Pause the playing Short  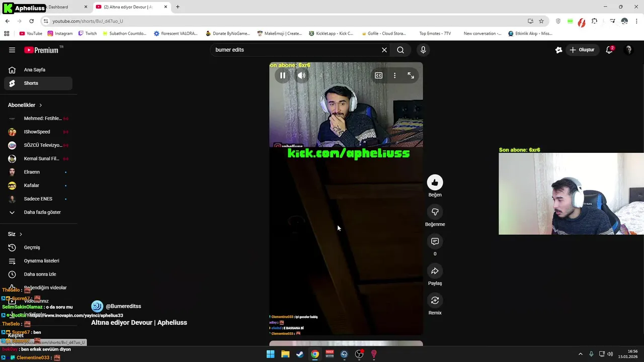(283, 75)
